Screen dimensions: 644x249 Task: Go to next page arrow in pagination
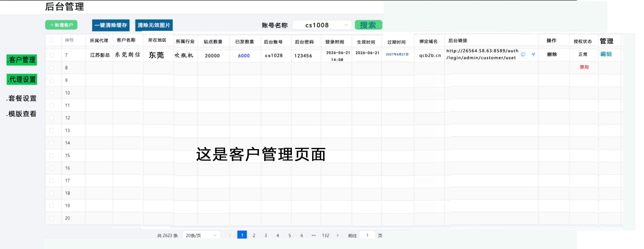pos(337,235)
